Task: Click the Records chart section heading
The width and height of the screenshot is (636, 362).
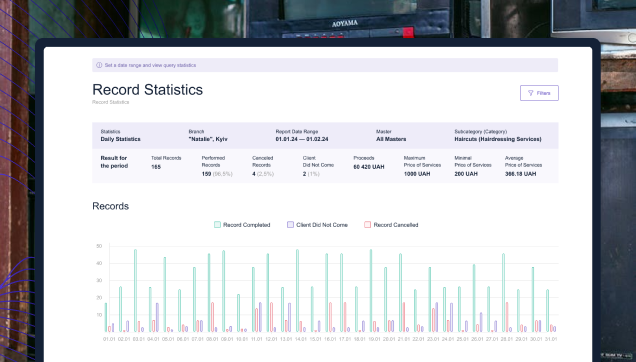Action: 110,206
